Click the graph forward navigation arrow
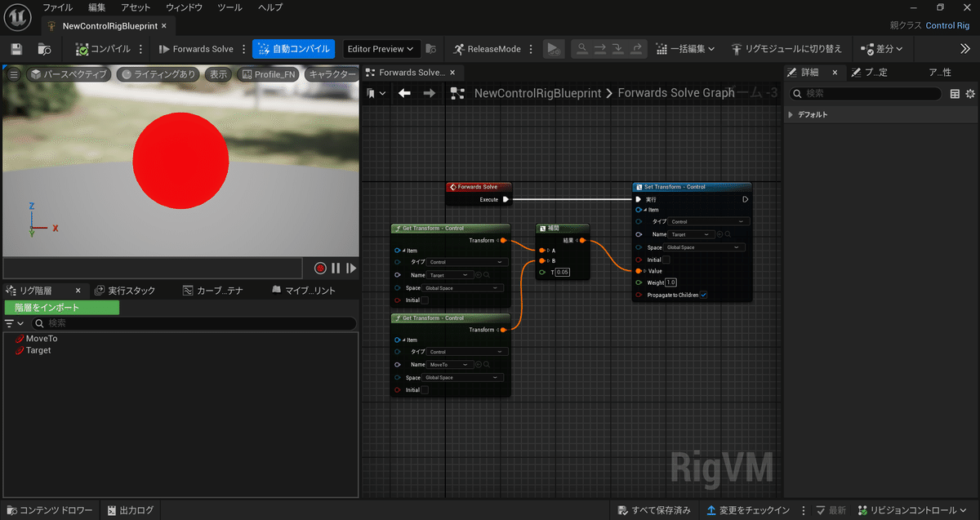 (x=429, y=93)
